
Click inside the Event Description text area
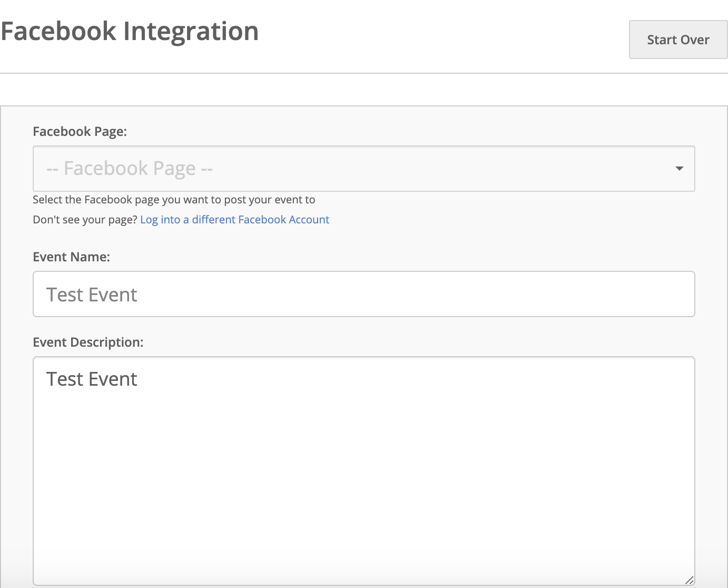364,471
